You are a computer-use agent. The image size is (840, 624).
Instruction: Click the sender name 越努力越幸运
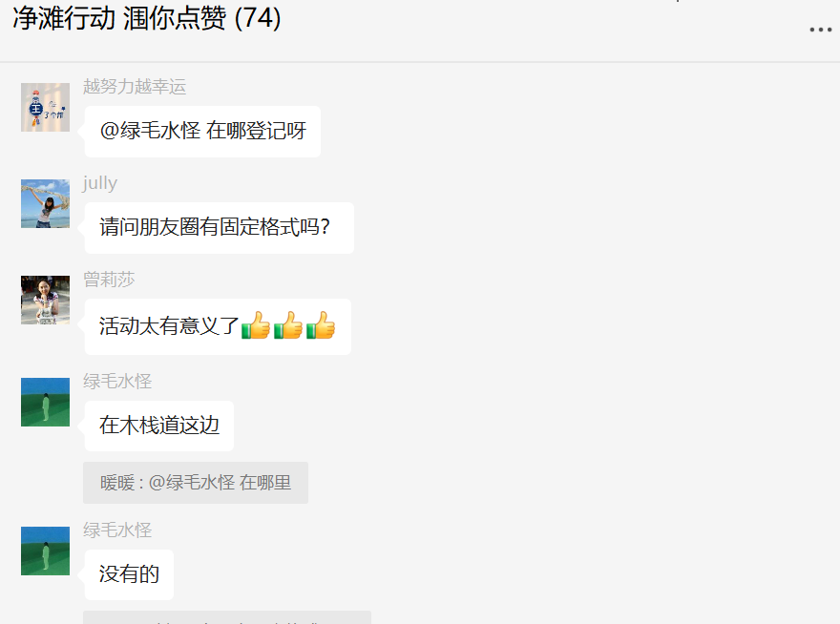click(135, 87)
